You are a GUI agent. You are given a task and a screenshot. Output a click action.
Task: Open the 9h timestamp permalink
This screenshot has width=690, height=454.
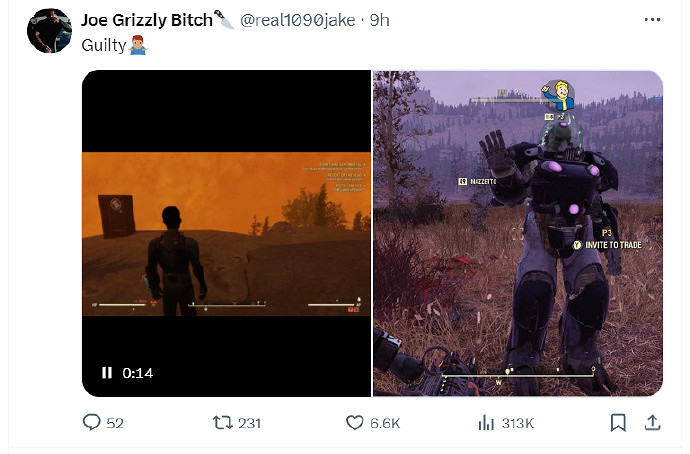[379, 20]
